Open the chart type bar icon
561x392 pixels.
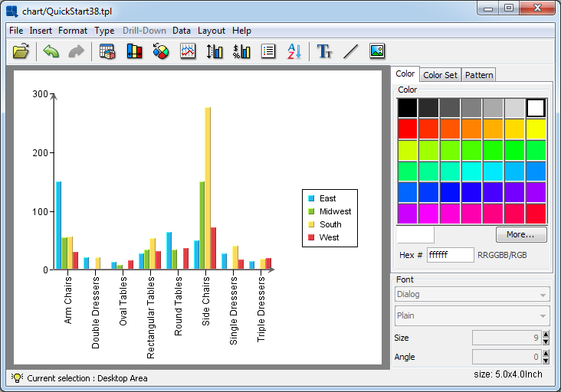click(134, 51)
